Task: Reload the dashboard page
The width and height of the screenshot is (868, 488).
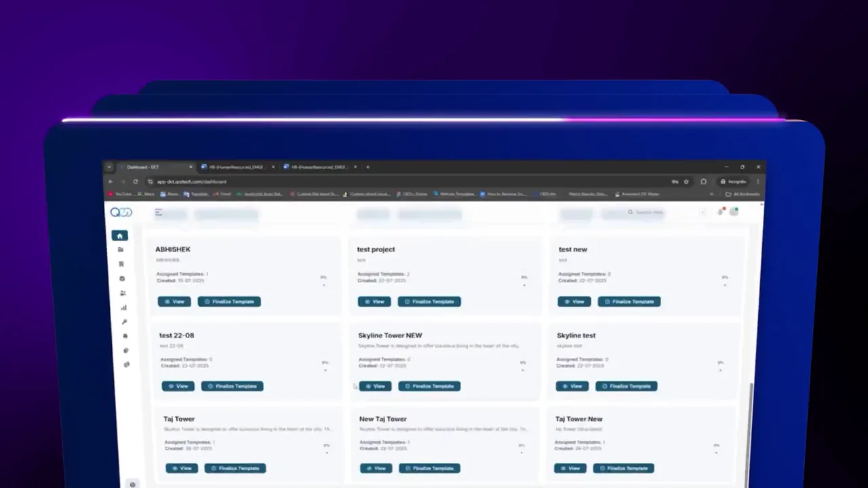Action: [x=136, y=182]
